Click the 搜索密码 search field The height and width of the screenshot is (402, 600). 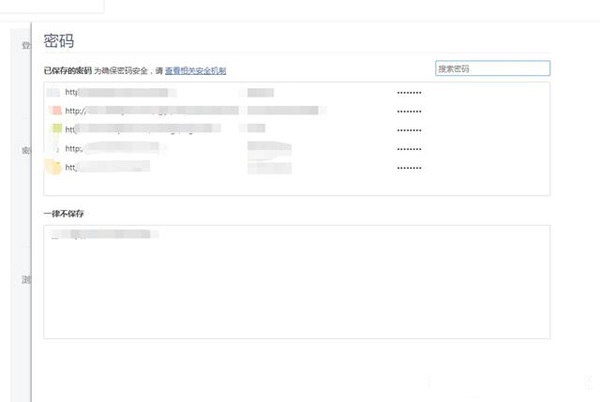[492, 68]
